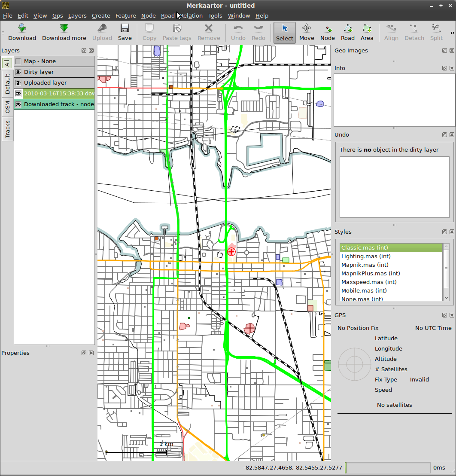Enable the Map - None layer checkbox
The height and width of the screenshot is (476, 456).
(x=18, y=61)
